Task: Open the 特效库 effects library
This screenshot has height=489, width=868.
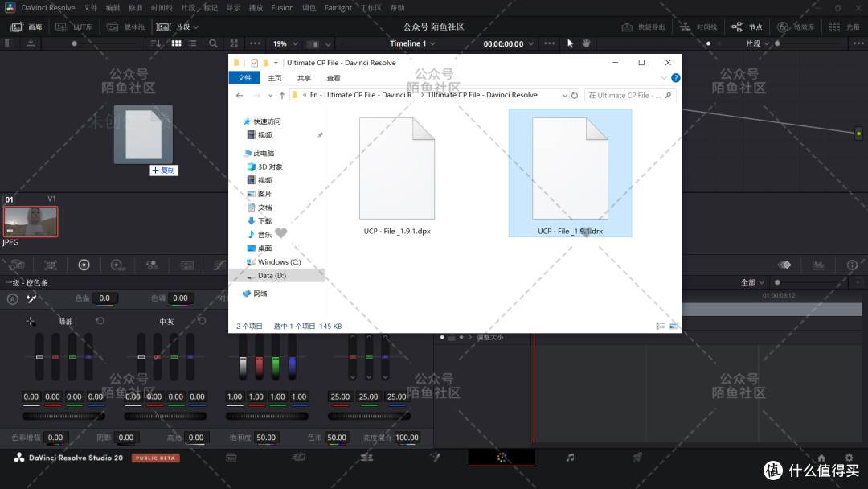Action: point(796,27)
